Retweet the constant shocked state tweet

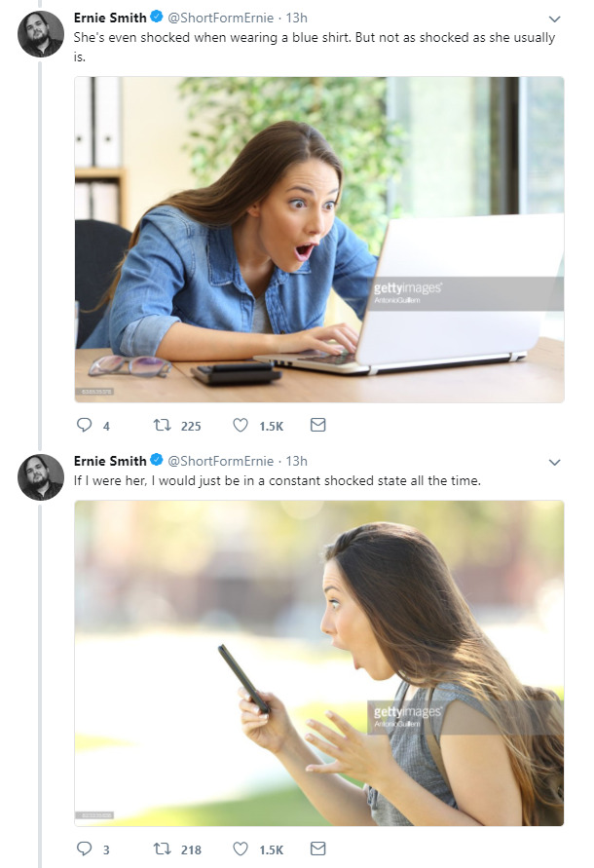162,849
